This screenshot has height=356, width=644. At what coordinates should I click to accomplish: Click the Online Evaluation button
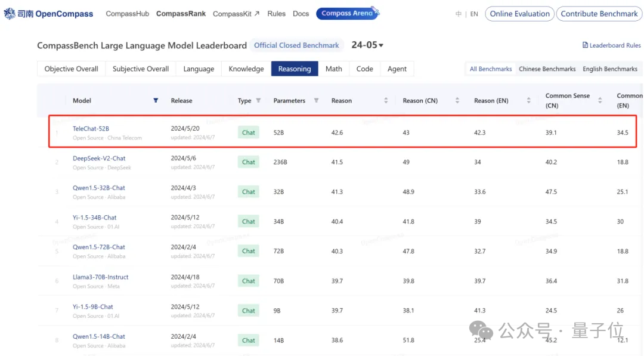pyautogui.click(x=519, y=14)
